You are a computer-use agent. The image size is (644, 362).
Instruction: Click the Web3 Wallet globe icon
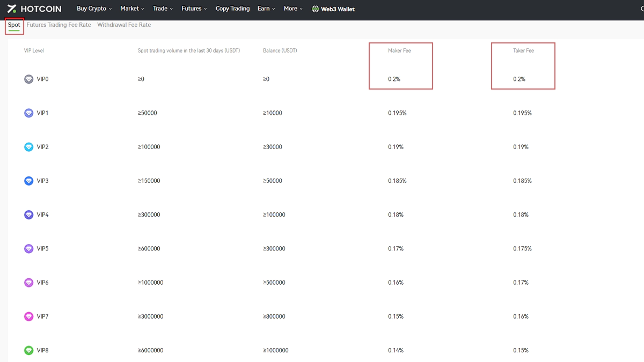click(316, 9)
